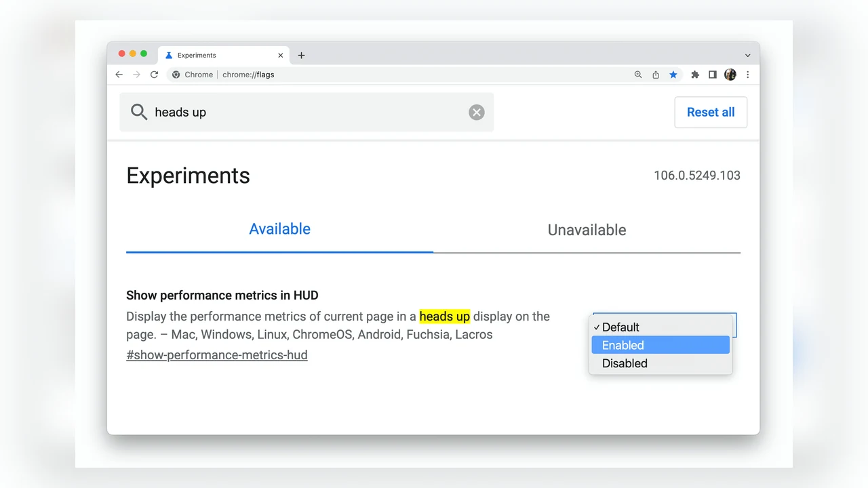Image resolution: width=868 pixels, height=488 pixels.
Task: Switch to the Unavailable tab
Action: [x=587, y=230]
